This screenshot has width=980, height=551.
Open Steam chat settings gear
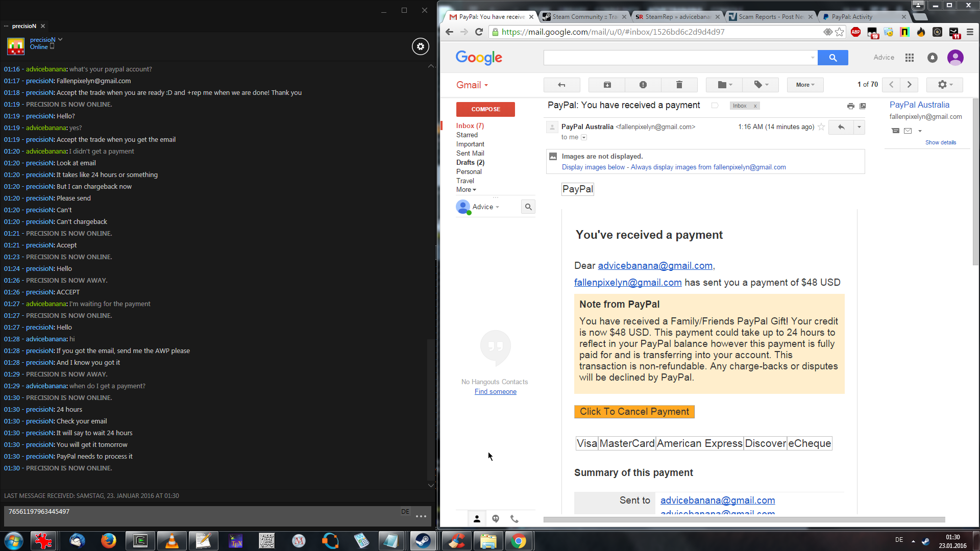click(x=420, y=46)
